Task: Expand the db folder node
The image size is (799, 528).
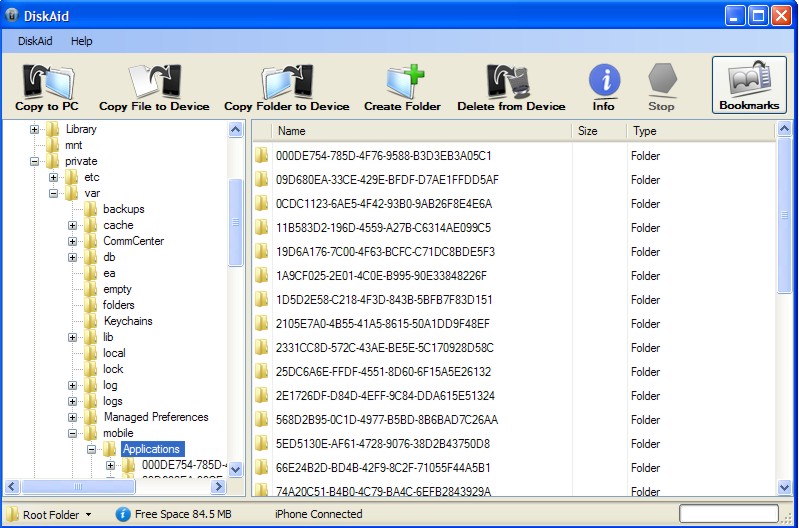Action: (x=72, y=257)
